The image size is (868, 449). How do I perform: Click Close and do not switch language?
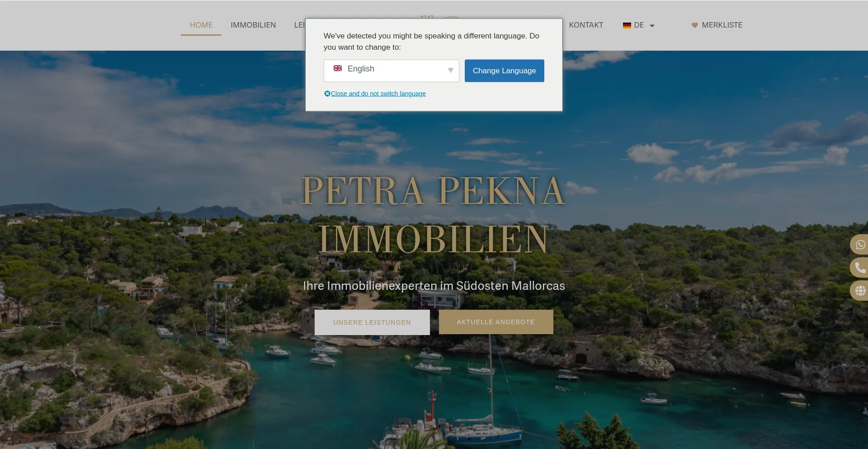[378, 94]
